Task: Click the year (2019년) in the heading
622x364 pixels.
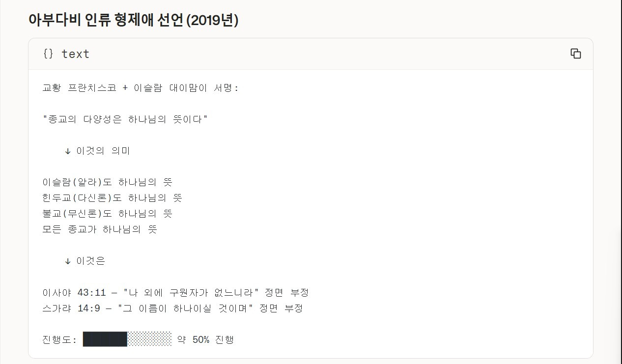Action: click(x=214, y=21)
